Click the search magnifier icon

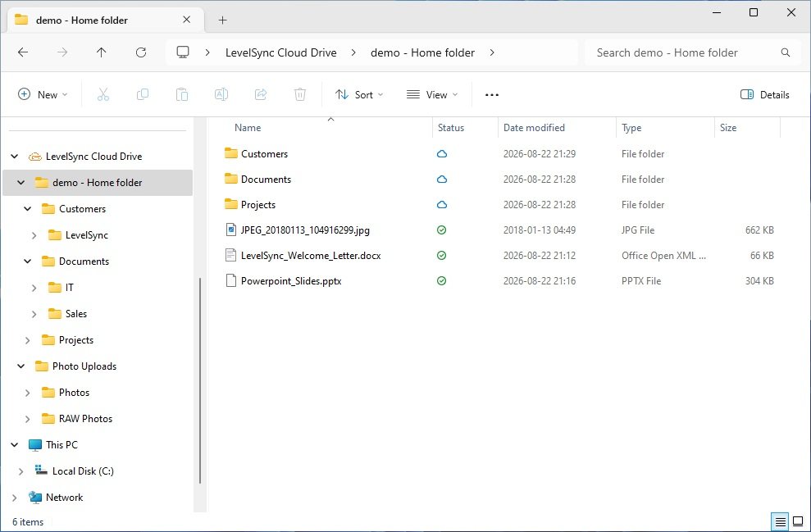(785, 52)
